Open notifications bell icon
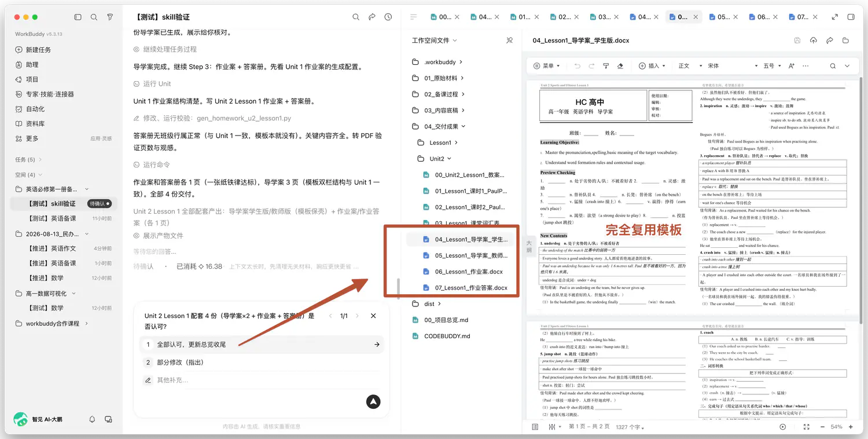This screenshot has width=868, height=439. click(x=92, y=419)
